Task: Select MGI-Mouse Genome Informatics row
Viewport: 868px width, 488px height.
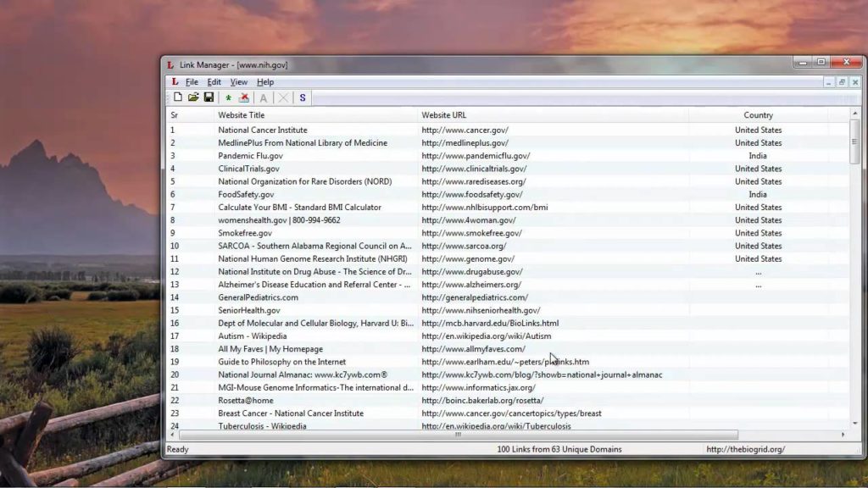Action: click(x=508, y=387)
